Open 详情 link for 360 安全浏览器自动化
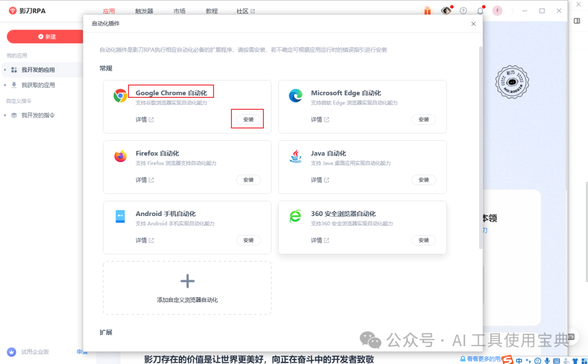This screenshot has height=364, width=588. tap(320, 240)
